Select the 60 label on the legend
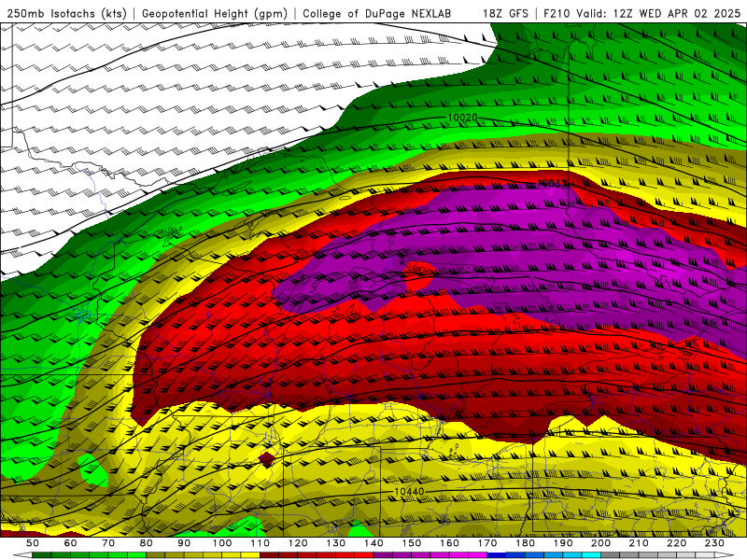Viewport: 747px width, 560px height. coord(70,543)
